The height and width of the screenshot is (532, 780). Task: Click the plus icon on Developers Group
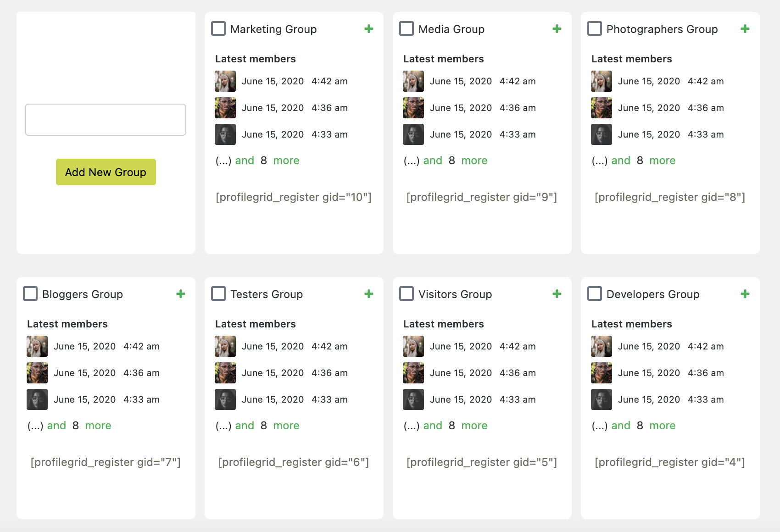pos(745,294)
